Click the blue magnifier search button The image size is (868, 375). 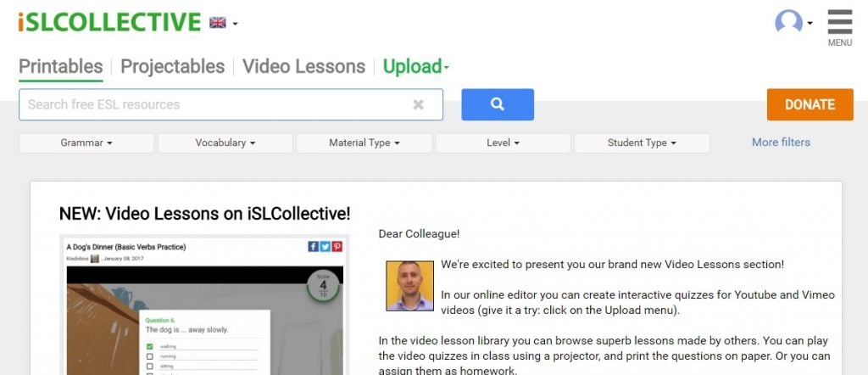(x=498, y=104)
